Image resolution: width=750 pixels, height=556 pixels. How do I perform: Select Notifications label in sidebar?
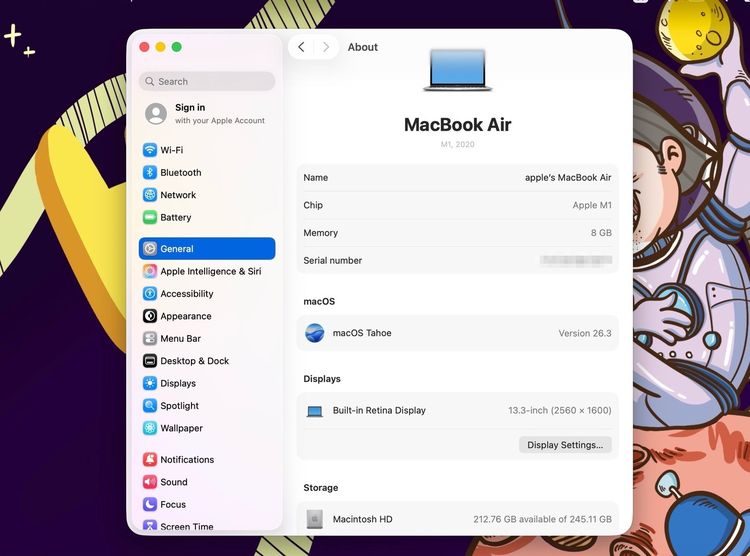[x=187, y=459]
